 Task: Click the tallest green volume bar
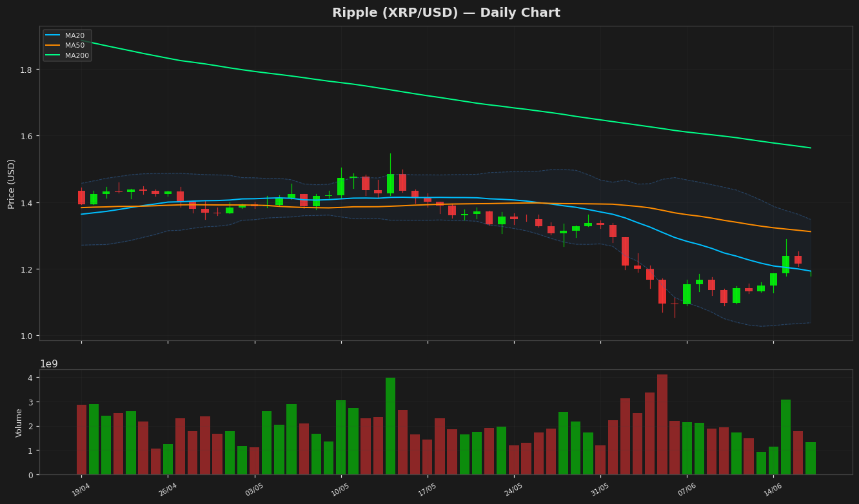(390, 426)
